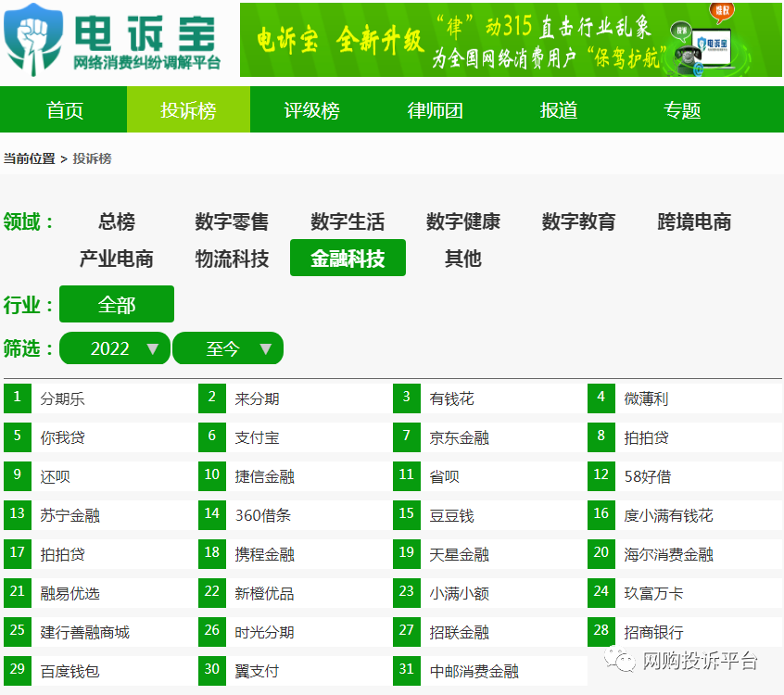Screen dimensions: 784x695
Task: Open rank 15 豆豆钱
Action: tap(488, 515)
